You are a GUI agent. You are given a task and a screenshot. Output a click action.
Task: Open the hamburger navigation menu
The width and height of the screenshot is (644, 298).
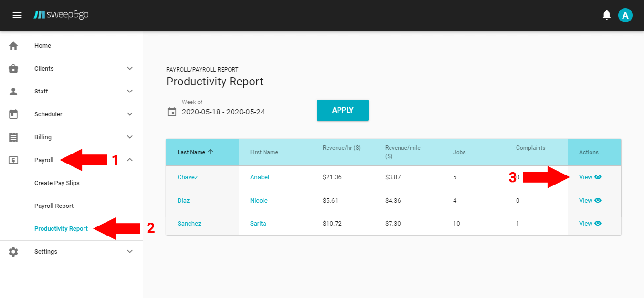pyautogui.click(x=17, y=15)
